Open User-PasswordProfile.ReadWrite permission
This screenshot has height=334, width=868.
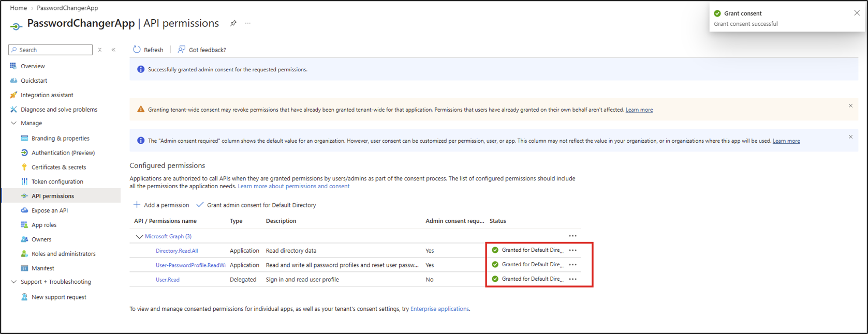190,265
